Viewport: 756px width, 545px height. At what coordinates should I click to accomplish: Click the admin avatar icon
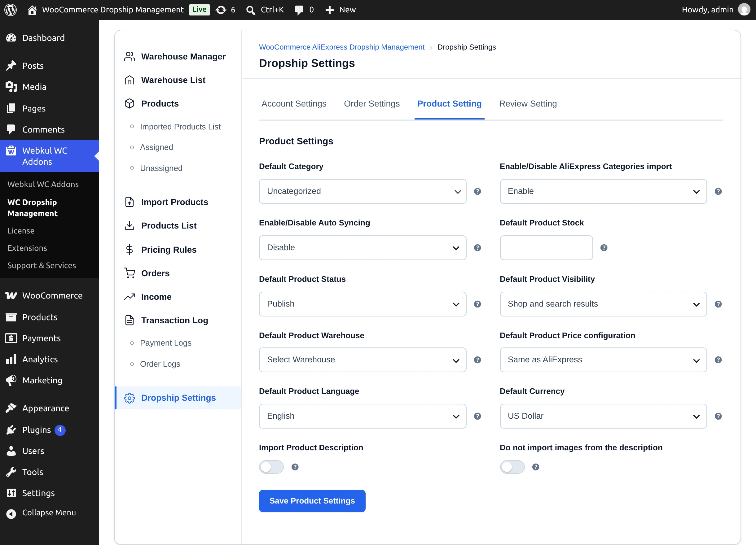pyautogui.click(x=744, y=10)
